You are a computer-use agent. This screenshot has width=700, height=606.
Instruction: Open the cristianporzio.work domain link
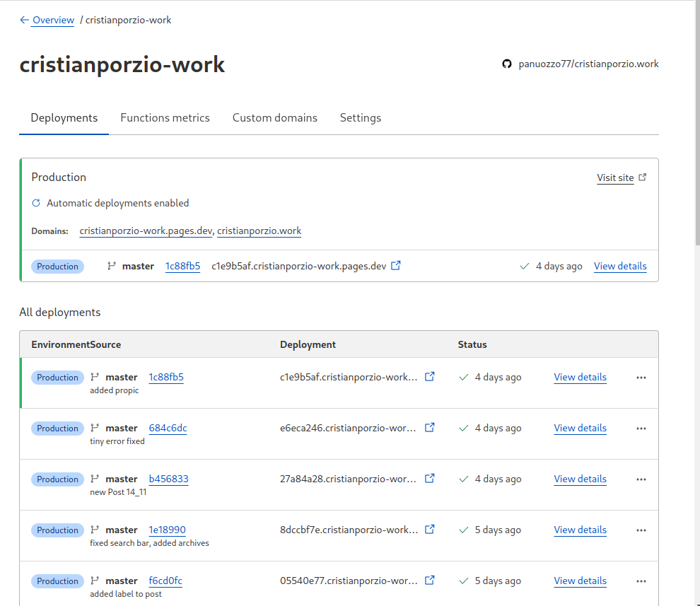[x=258, y=231]
